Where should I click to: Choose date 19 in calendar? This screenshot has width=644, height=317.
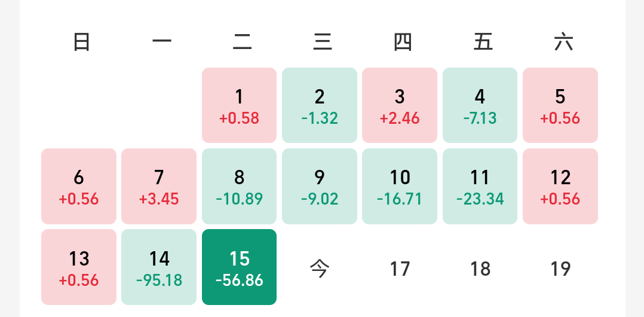pos(560,269)
